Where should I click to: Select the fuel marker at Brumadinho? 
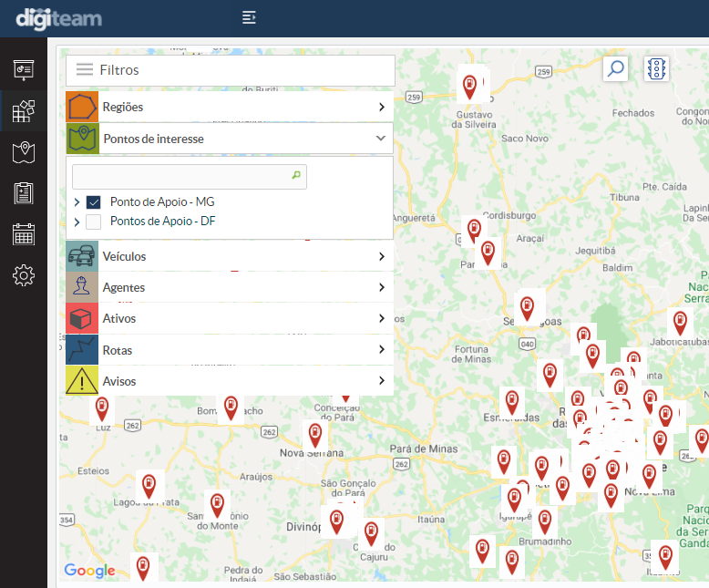coord(545,522)
